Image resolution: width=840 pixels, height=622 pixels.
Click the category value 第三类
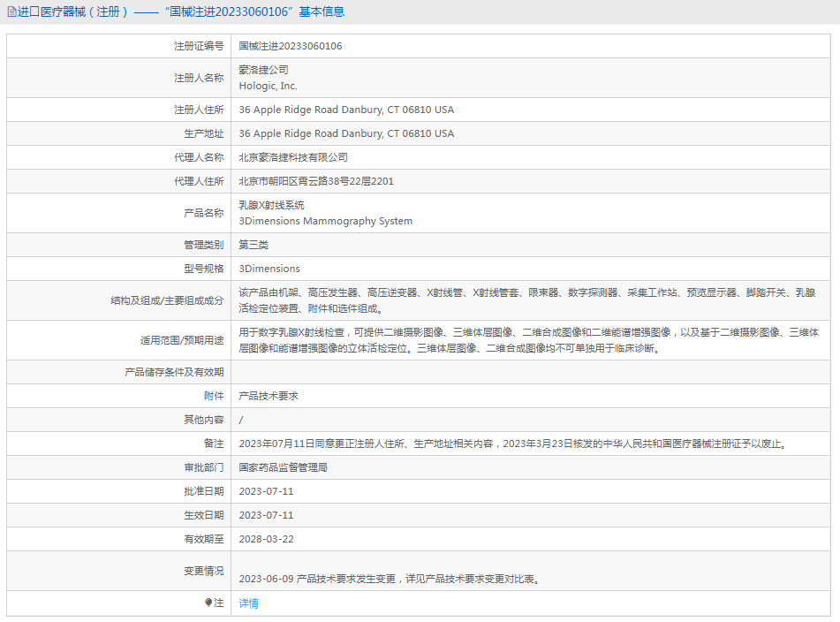pos(254,245)
